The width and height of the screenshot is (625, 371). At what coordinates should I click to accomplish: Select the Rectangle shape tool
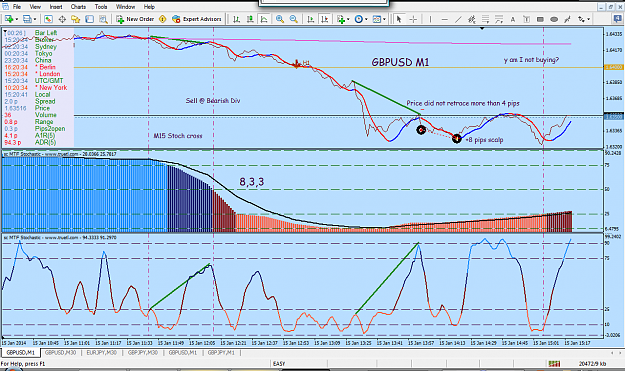pos(540,19)
